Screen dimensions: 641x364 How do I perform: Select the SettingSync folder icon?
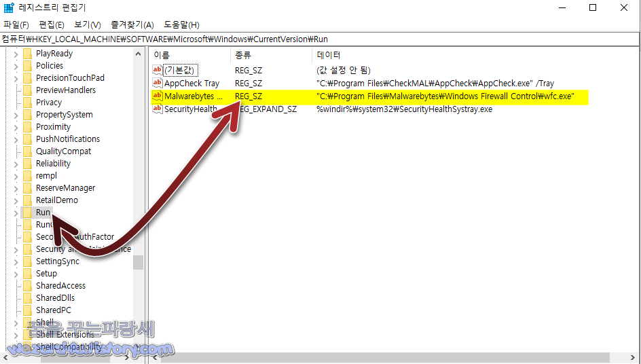tap(27, 261)
